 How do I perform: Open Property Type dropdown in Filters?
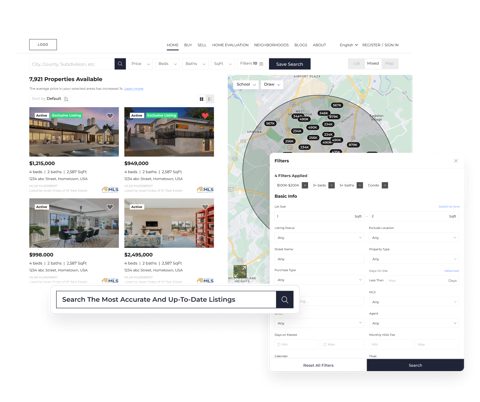[414, 259]
